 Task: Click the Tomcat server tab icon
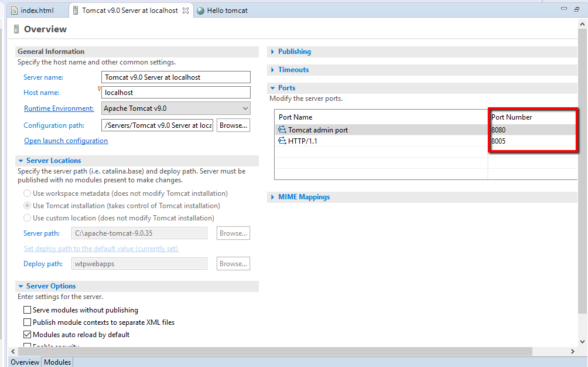coord(76,11)
